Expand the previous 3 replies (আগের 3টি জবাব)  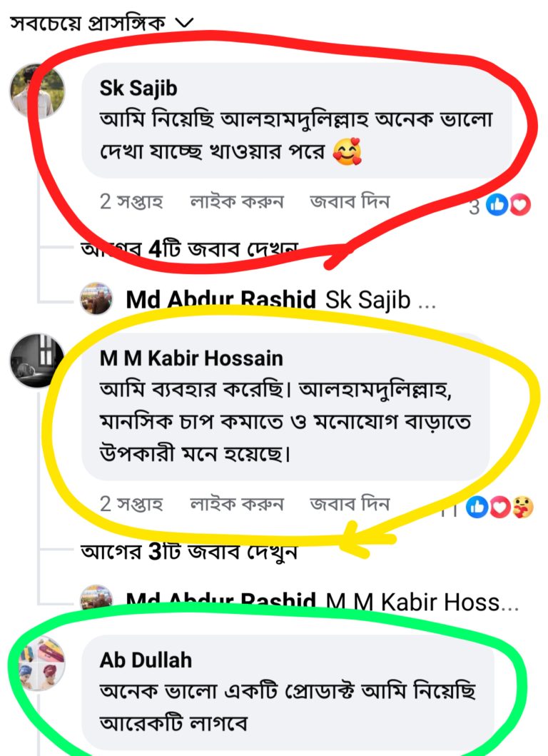tap(189, 551)
